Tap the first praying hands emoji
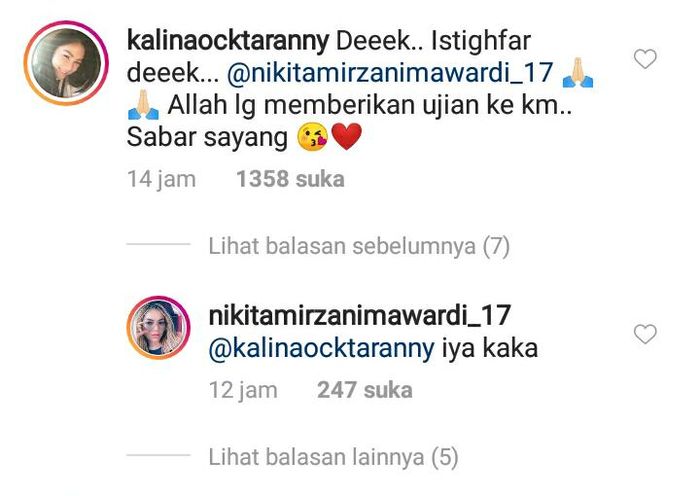This screenshot has height=496, width=700. [x=578, y=72]
